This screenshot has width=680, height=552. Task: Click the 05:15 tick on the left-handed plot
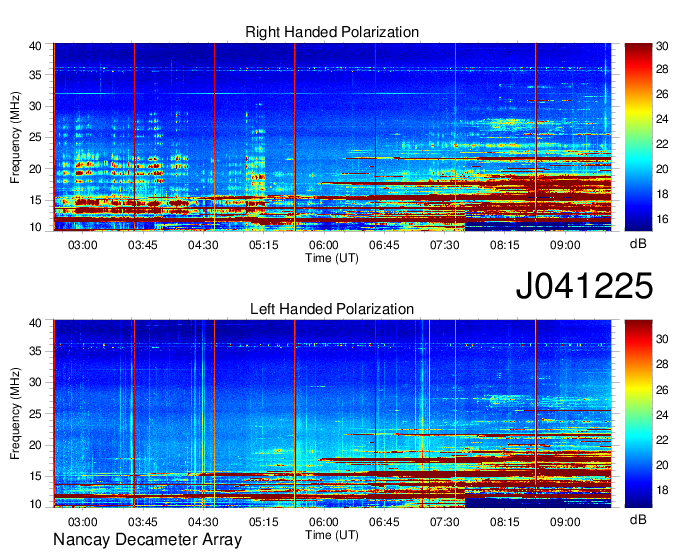263,522
